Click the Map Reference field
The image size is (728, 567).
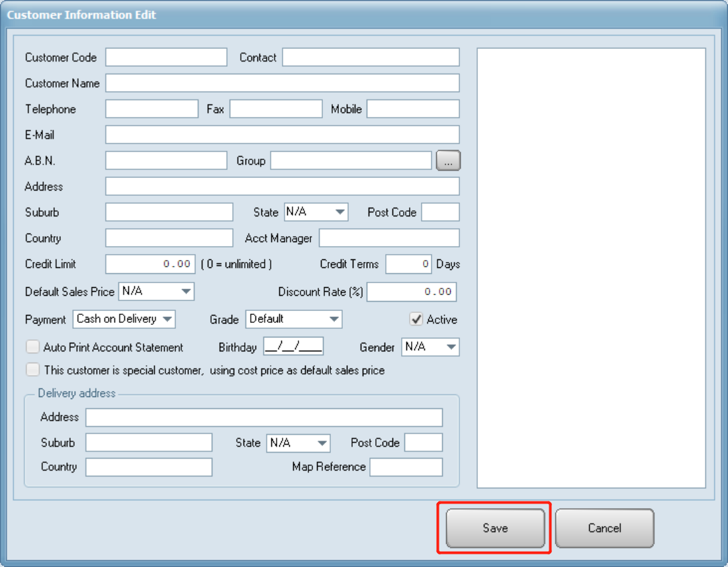(x=406, y=467)
